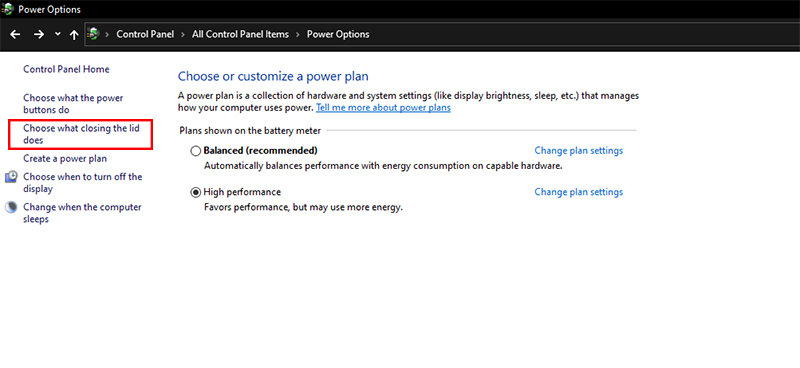
Task: Click the moon icon beside computer sleeps
Action: tap(11, 207)
